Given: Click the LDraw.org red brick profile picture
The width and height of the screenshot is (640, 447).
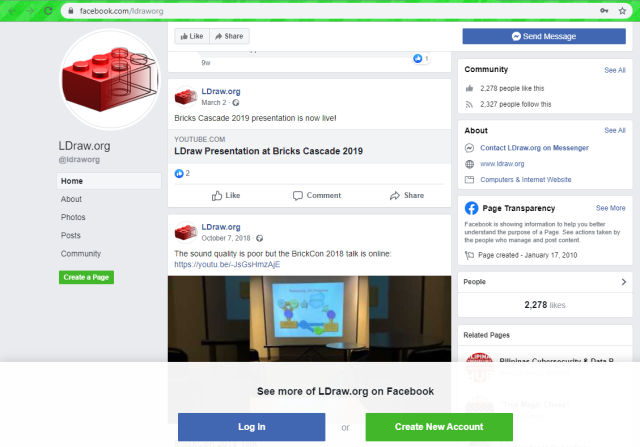Looking at the screenshot, I should [x=109, y=79].
